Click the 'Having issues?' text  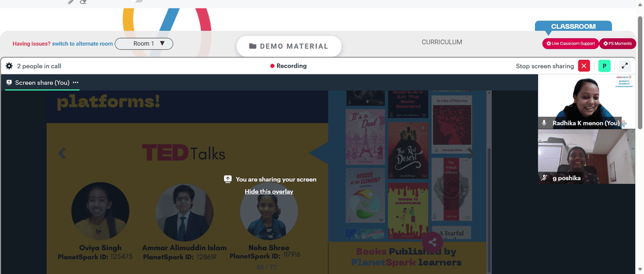pyautogui.click(x=31, y=44)
